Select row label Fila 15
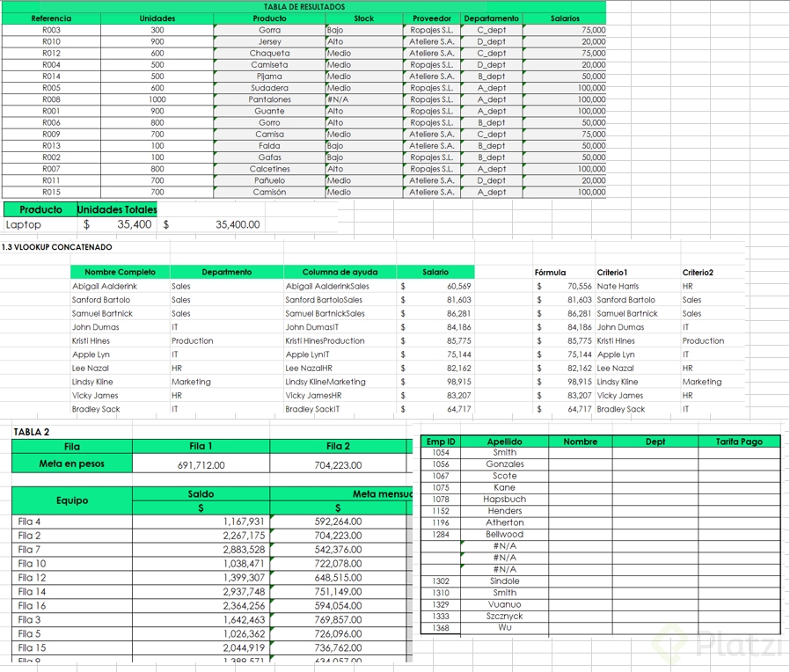This screenshot has width=790, height=672. click(x=72, y=648)
